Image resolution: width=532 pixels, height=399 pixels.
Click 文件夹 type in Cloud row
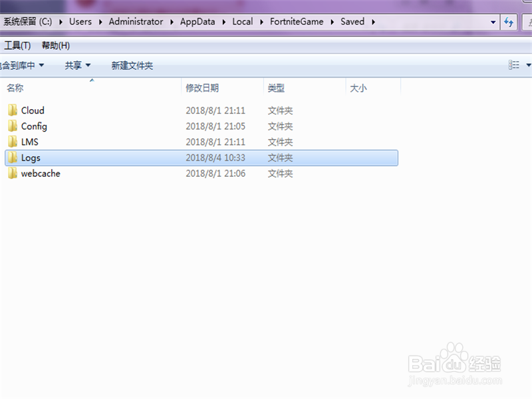click(x=280, y=110)
